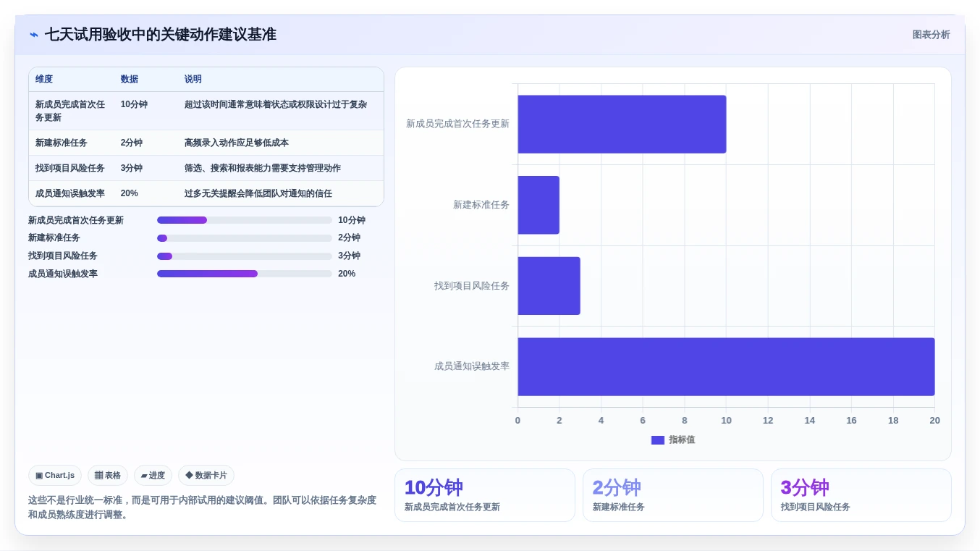
Task: Click table cell 新成员完成首次任务更新
Action: point(70,111)
